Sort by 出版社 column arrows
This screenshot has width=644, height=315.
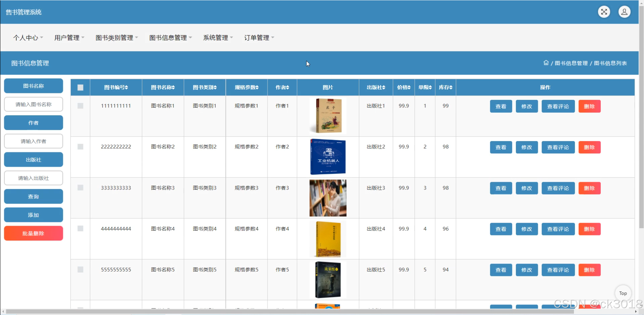pos(384,87)
